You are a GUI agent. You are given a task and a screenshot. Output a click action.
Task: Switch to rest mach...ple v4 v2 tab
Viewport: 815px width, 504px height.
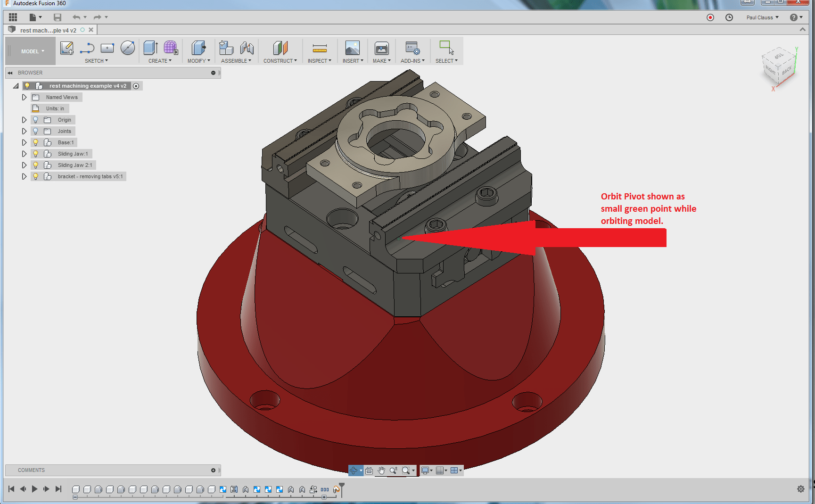pos(47,29)
